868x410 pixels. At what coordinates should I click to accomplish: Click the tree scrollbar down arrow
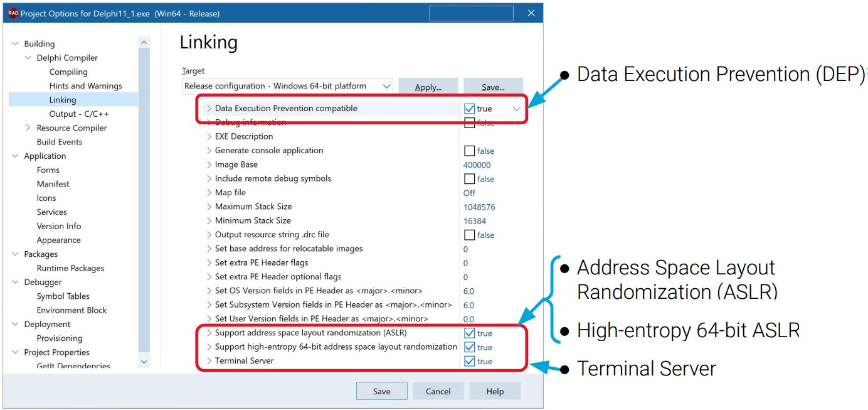tap(144, 362)
